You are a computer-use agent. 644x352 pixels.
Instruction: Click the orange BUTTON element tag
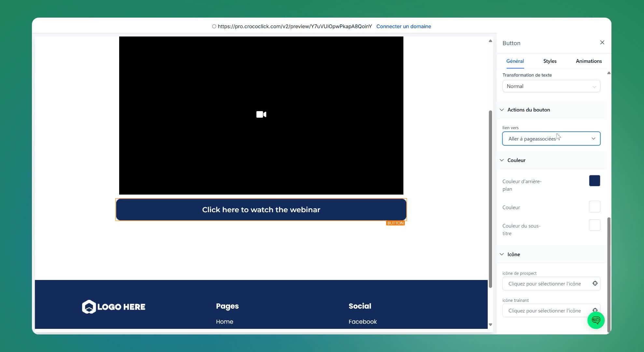(395, 223)
